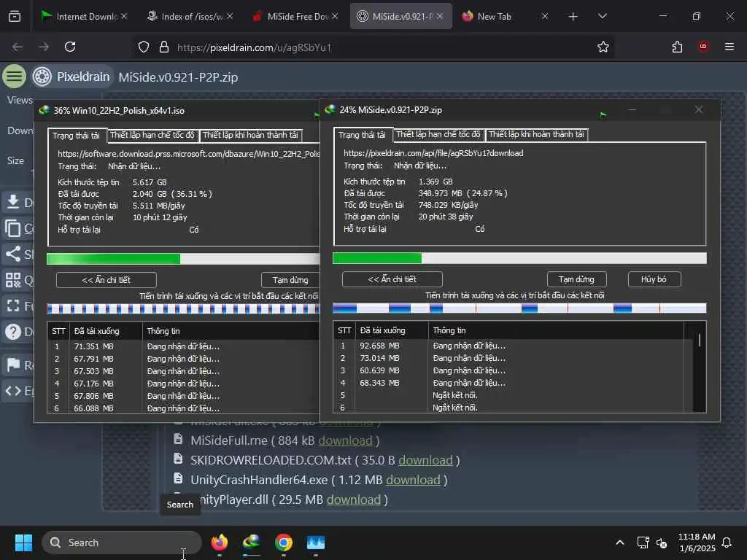Open Google Chrome from the taskbar
The image size is (747, 560).
coord(284,542)
